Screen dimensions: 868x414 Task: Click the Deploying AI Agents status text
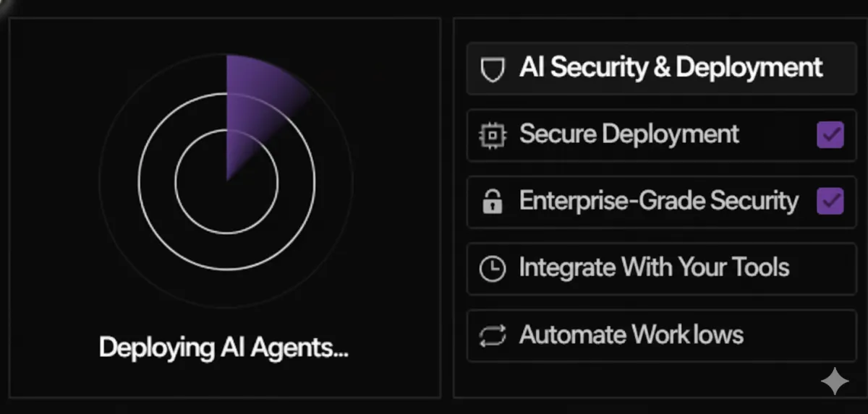pyautogui.click(x=224, y=348)
